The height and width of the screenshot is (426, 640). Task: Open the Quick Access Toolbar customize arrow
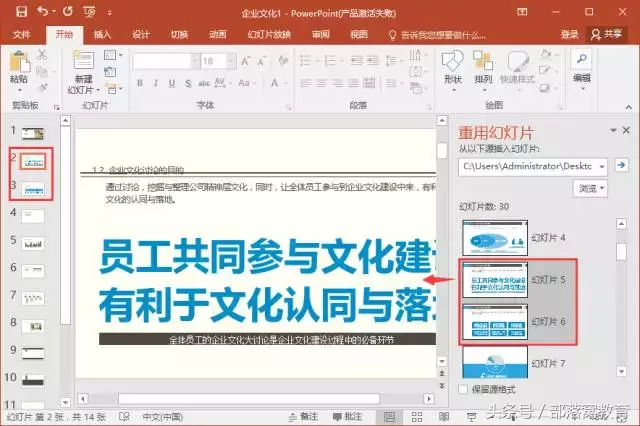[109, 13]
